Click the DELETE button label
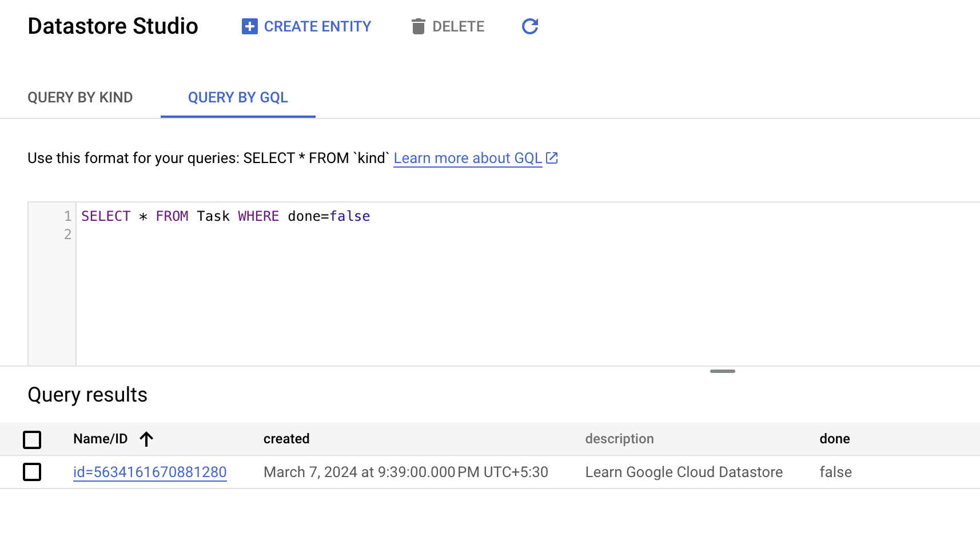 [x=459, y=26]
